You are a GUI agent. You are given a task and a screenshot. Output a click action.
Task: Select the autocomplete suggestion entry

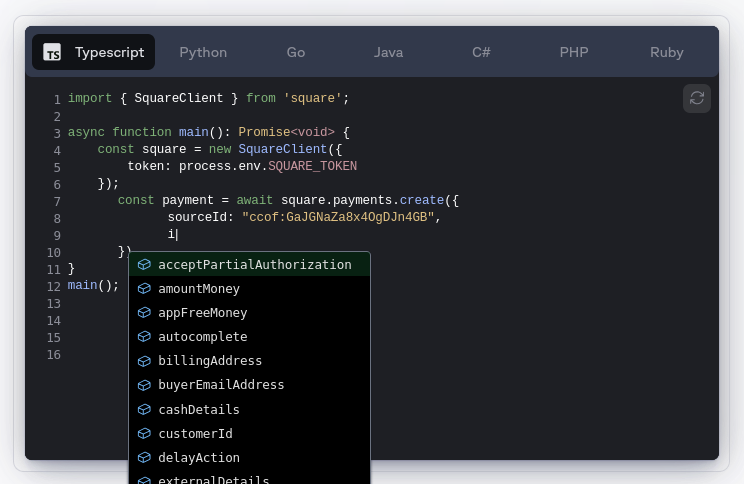(x=250, y=336)
